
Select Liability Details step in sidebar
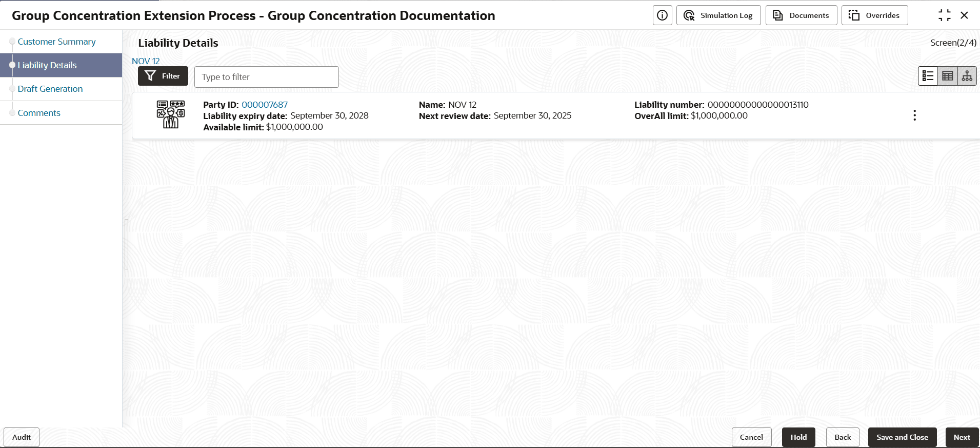point(61,65)
